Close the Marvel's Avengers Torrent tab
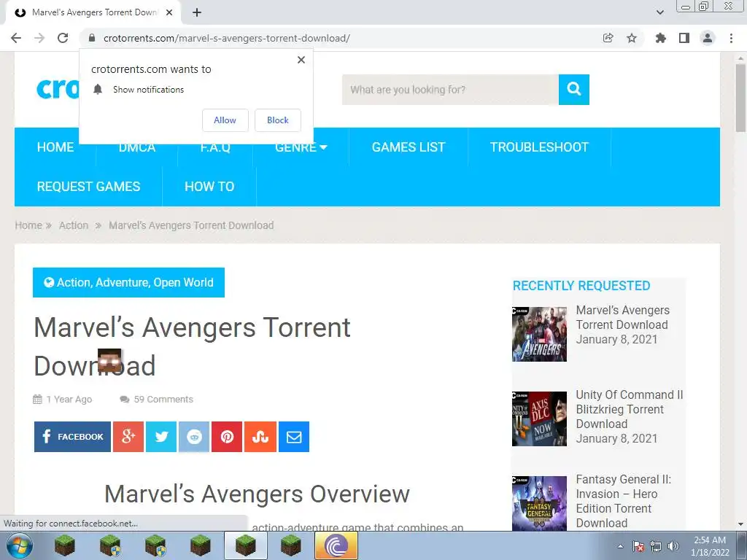 (169, 12)
